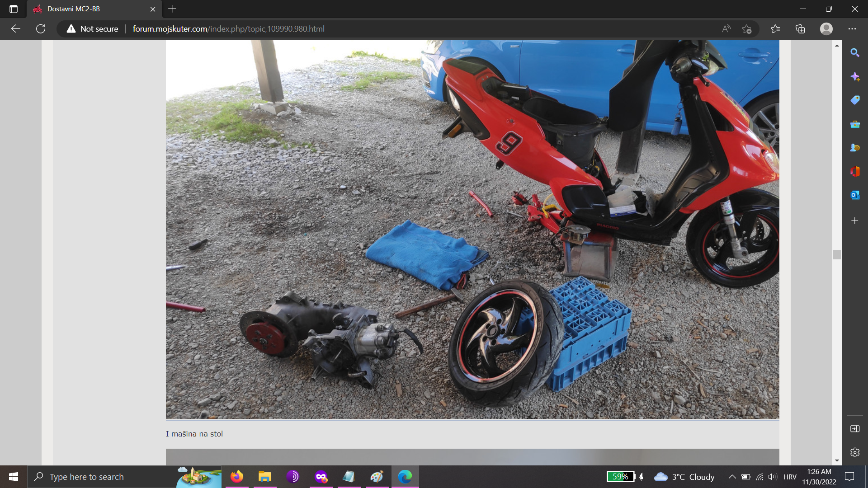Open the Tools briefcase icon in sidebar
Image resolution: width=868 pixels, height=488 pixels.
click(x=855, y=124)
